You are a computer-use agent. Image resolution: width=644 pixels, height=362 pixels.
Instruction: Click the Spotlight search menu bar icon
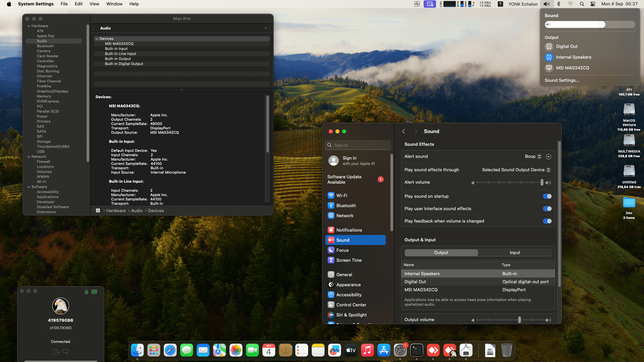click(582, 4)
